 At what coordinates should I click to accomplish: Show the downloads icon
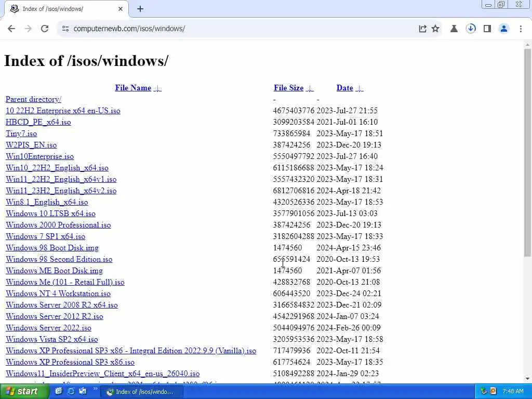471,29
